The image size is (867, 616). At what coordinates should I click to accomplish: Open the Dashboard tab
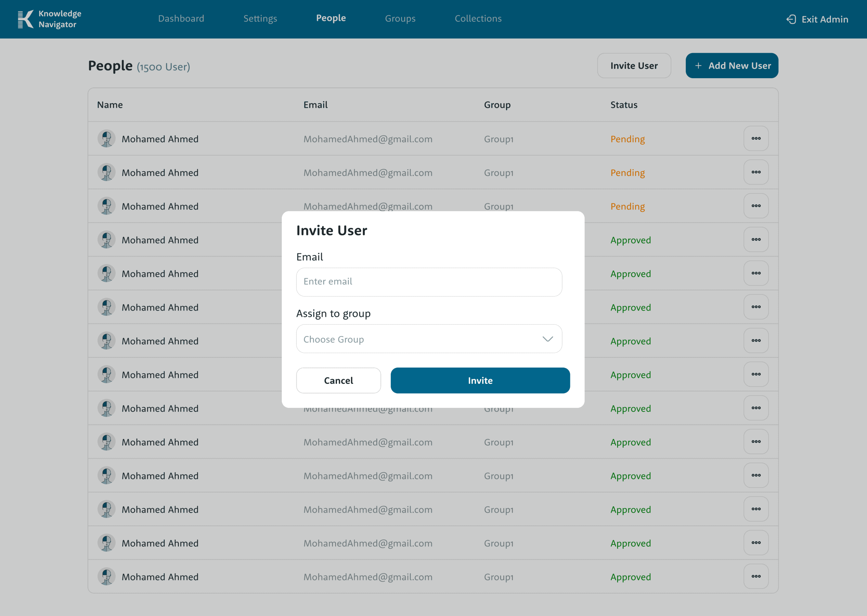coord(181,19)
